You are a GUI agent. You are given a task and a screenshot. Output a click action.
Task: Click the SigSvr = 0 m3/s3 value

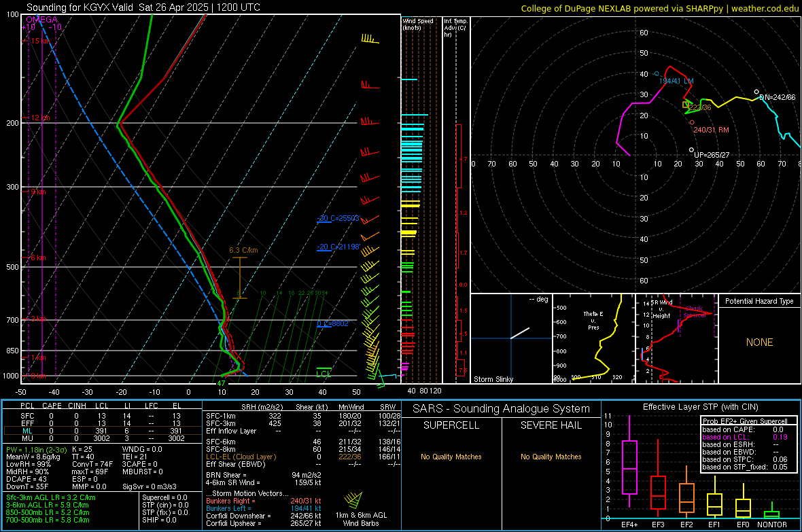150,486
